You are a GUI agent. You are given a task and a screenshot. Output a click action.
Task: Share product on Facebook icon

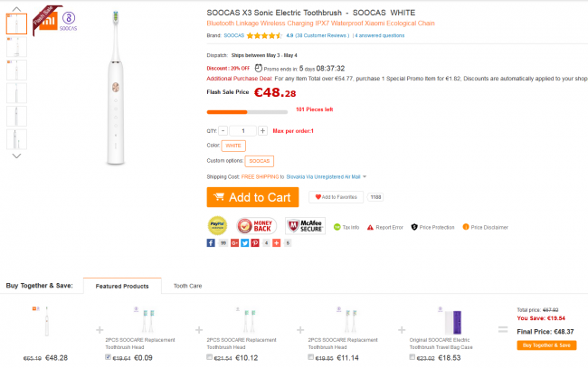tap(211, 242)
